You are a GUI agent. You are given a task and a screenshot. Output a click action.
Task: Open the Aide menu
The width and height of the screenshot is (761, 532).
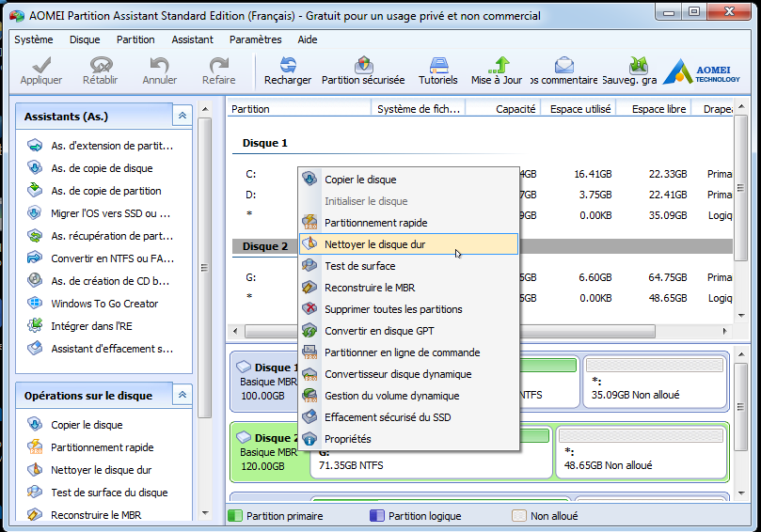point(308,39)
